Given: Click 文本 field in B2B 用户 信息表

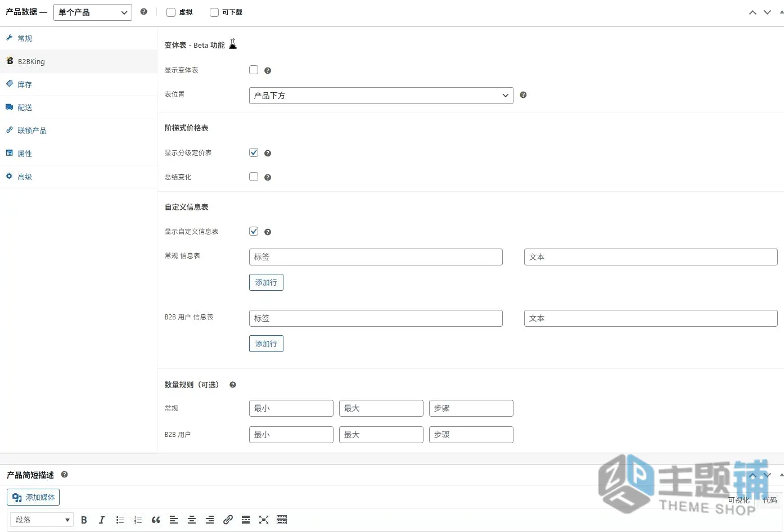Looking at the screenshot, I should coord(651,318).
